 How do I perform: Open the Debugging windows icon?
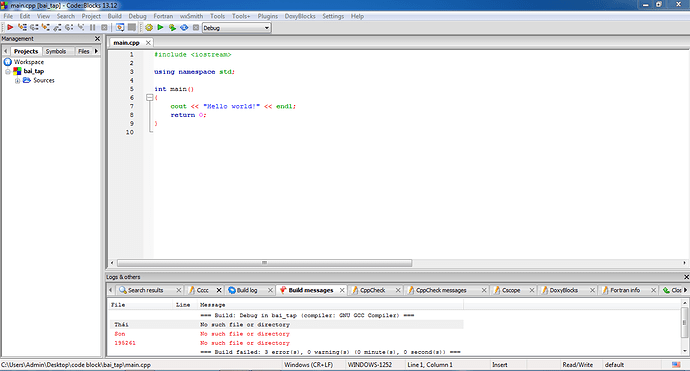click(x=120, y=27)
